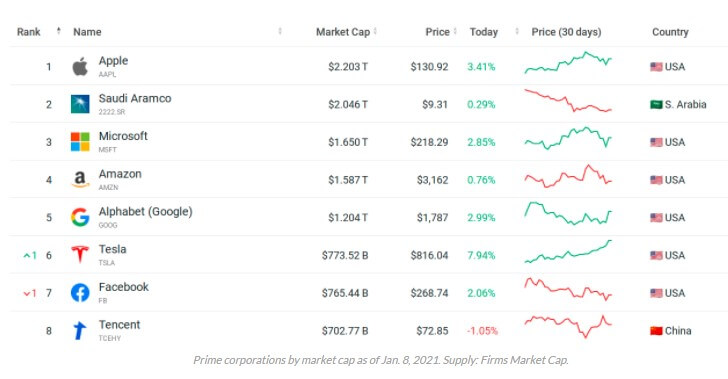Click the Saudi Aramco logo icon
The height and width of the screenshot is (379, 728).
[80, 104]
